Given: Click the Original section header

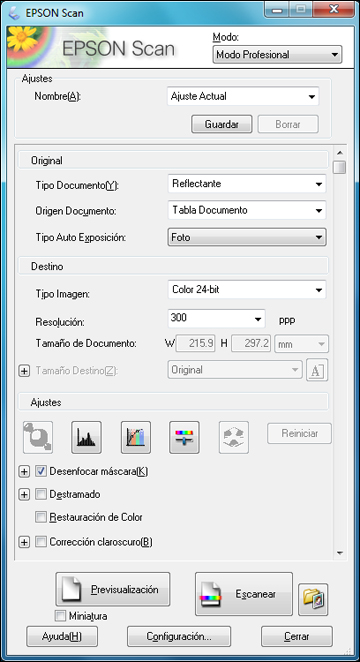Looking at the screenshot, I should point(173,160).
